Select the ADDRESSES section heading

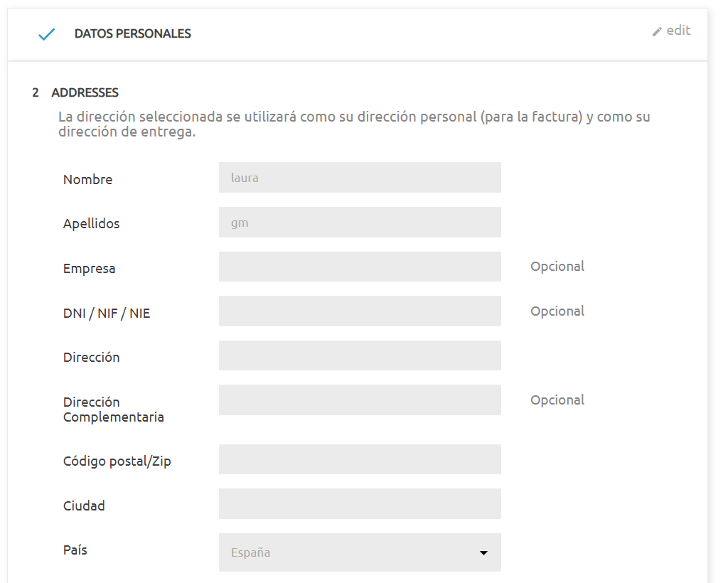pyautogui.click(x=85, y=92)
